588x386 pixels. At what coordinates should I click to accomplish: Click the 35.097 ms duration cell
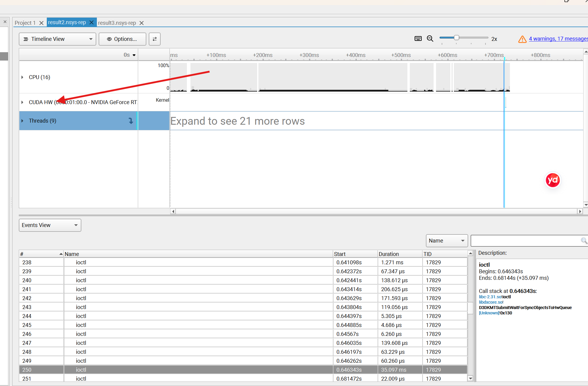tap(400, 370)
